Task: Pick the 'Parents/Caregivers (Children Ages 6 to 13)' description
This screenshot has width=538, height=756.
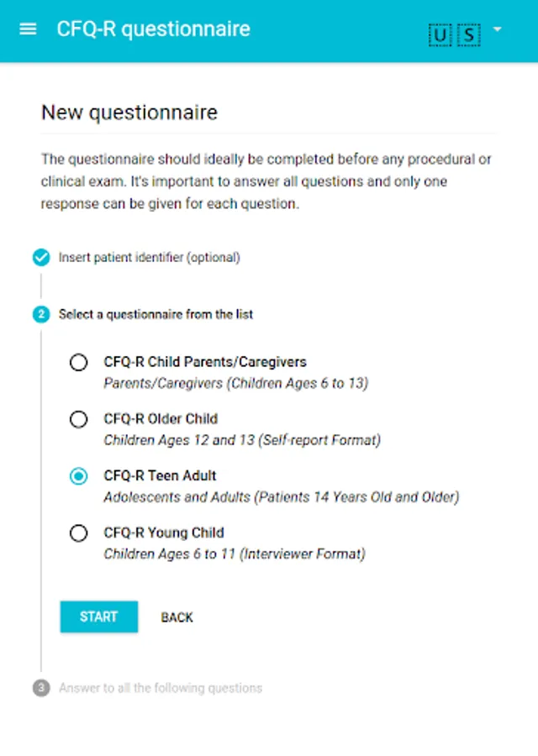Action: click(235, 383)
